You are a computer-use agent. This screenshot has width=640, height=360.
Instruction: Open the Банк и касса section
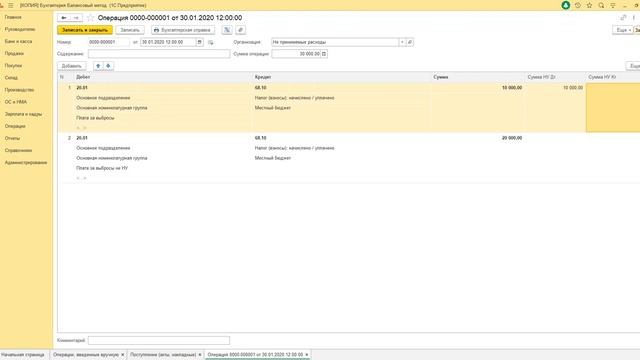tap(18, 41)
